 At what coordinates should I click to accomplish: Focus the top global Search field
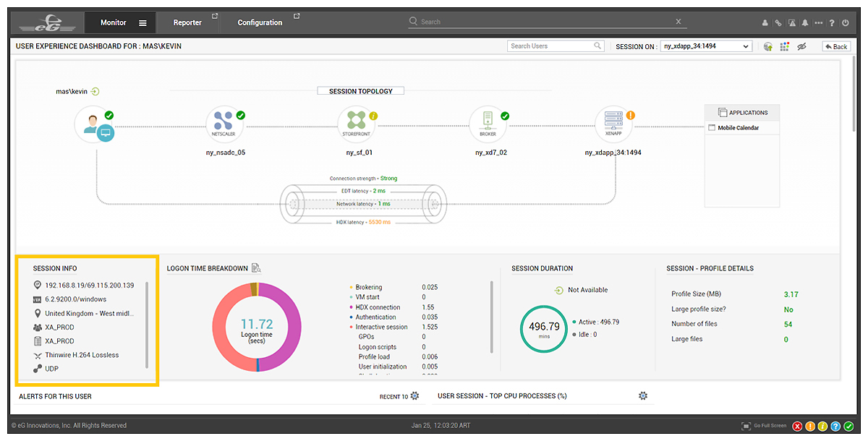coord(546,22)
